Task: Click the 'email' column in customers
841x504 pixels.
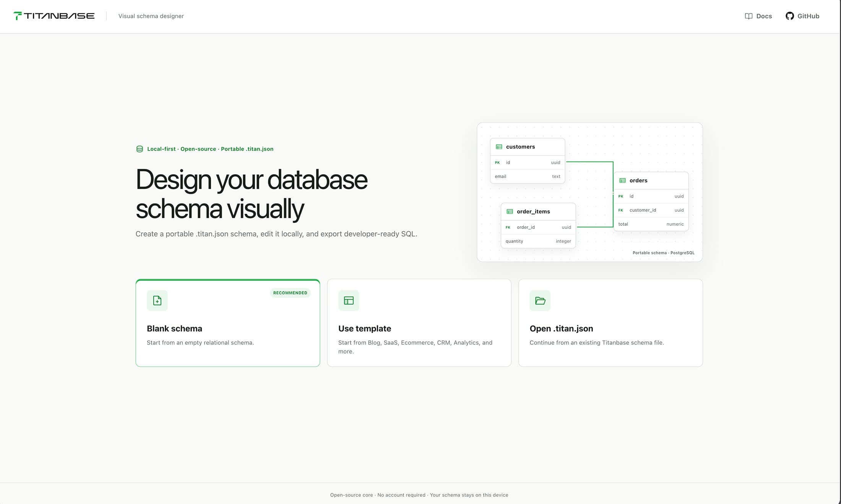Action: [x=500, y=177]
